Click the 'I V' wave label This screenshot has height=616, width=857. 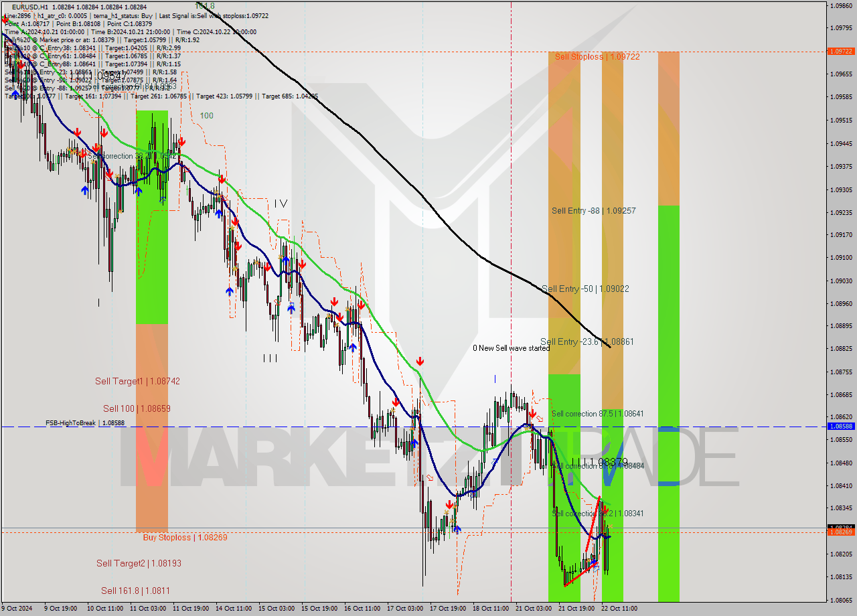(281, 204)
